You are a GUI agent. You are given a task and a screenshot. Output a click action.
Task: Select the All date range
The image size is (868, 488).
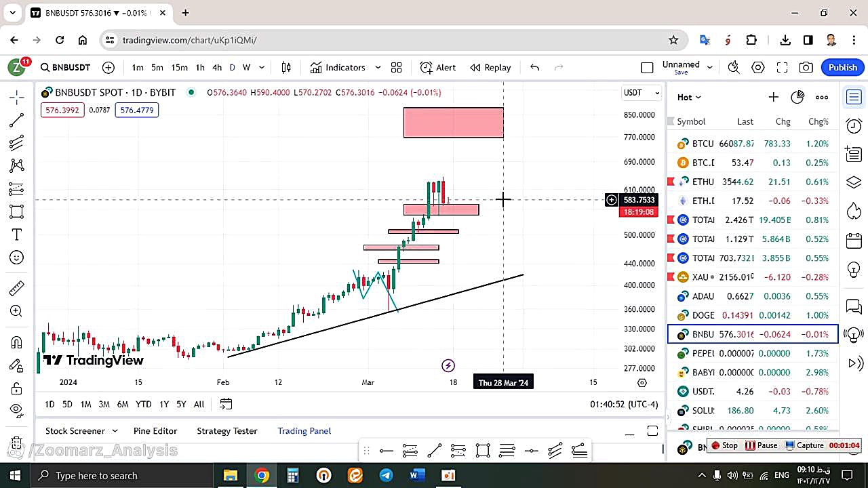[x=199, y=404]
